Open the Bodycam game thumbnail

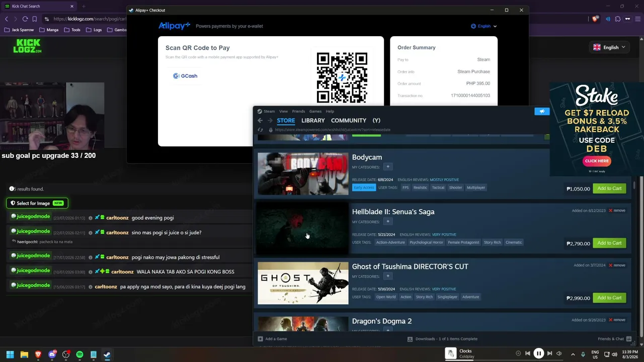(303, 173)
